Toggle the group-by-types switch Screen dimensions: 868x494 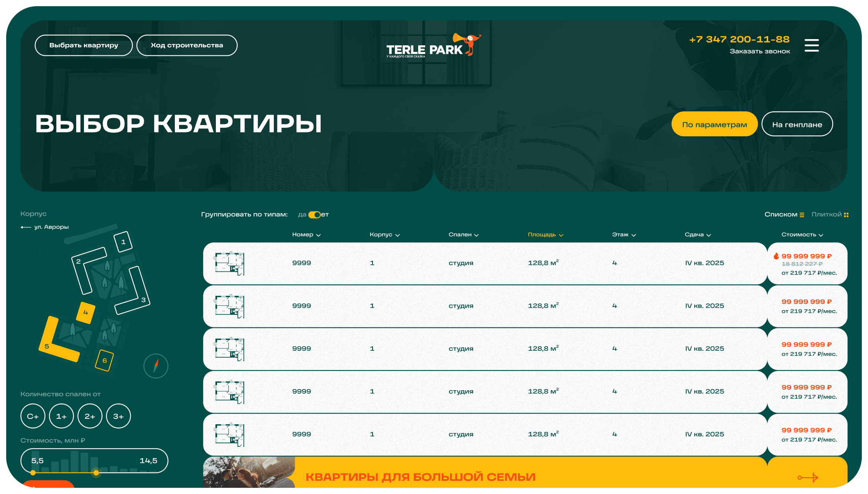pyautogui.click(x=314, y=214)
